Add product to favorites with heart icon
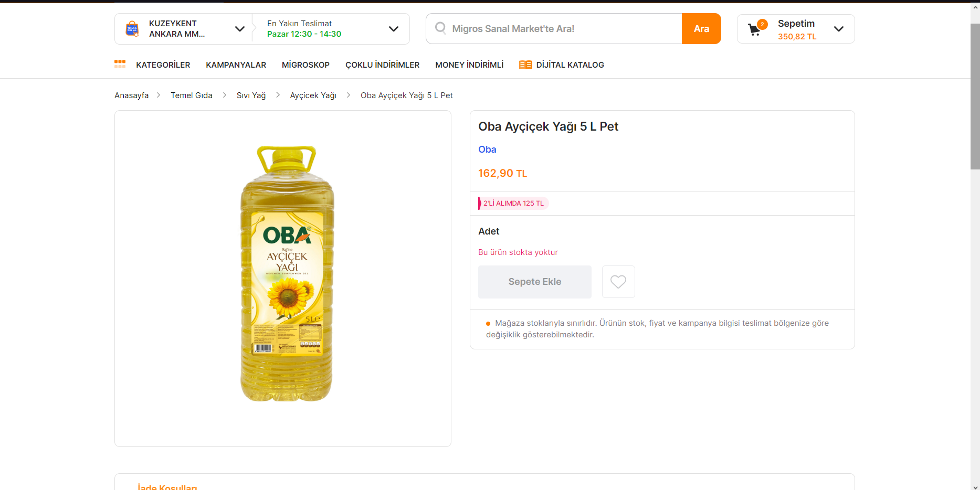The image size is (980, 490). (618, 282)
